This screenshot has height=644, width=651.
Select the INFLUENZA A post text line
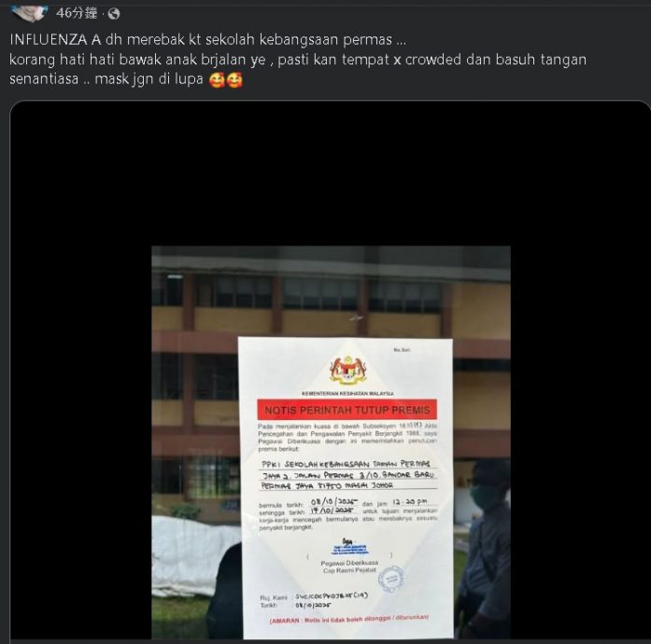click(x=207, y=40)
